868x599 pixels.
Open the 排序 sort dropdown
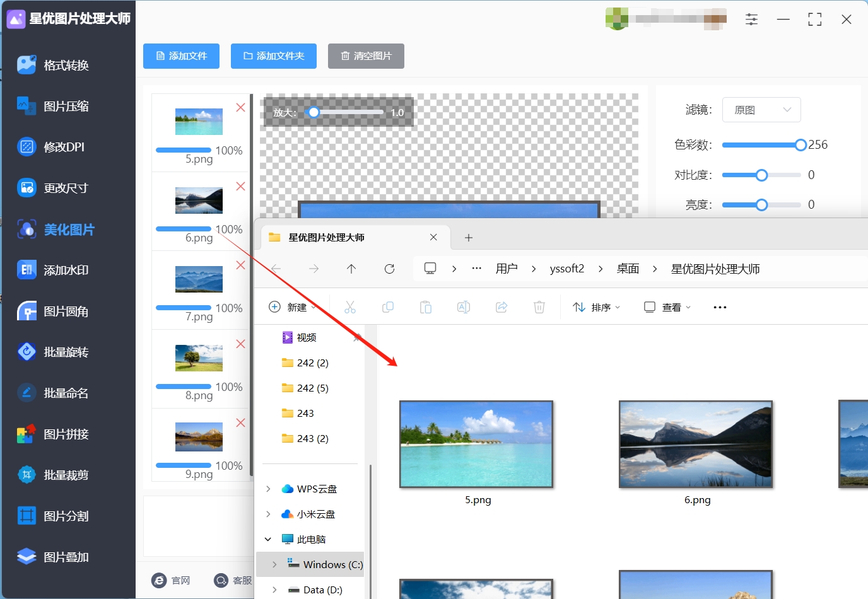[x=596, y=307]
